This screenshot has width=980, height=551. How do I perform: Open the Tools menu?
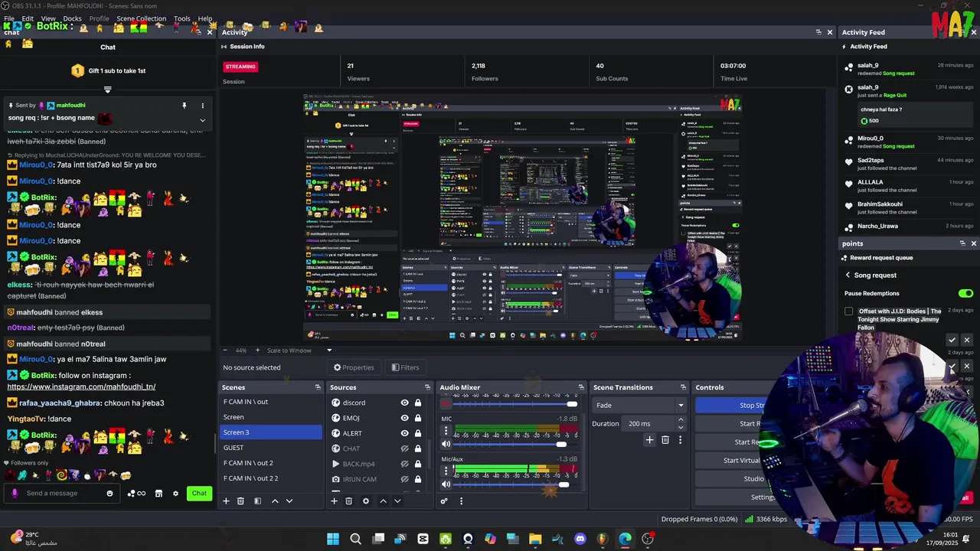182,18
